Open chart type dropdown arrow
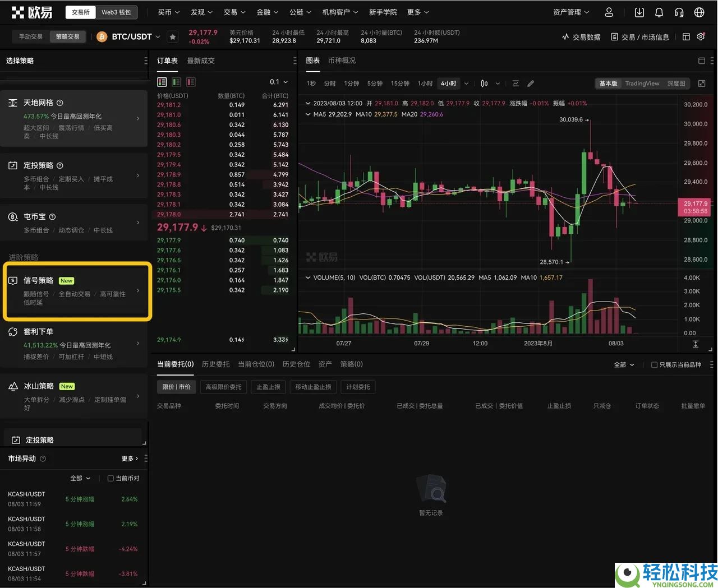Image resolution: width=718 pixels, height=588 pixels. pyautogui.click(x=498, y=84)
